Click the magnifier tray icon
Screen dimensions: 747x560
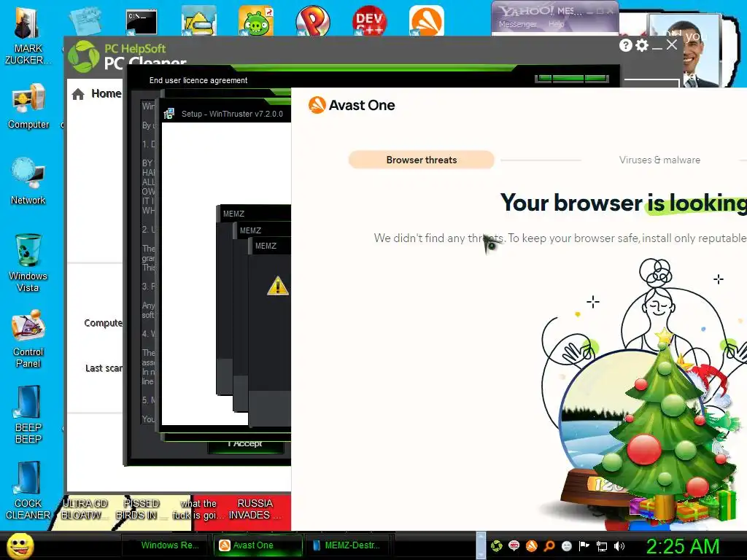click(x=549, y=546)
